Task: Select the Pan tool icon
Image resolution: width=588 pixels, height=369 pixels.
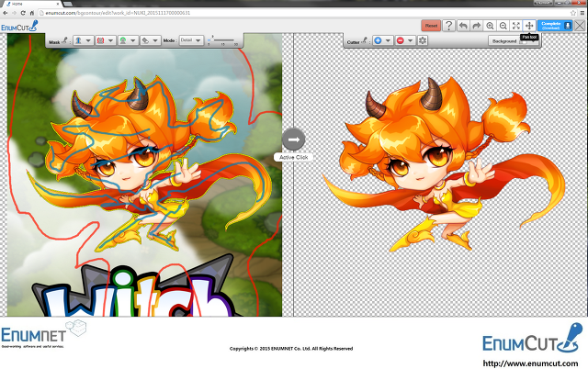Action: click(529, 26)
